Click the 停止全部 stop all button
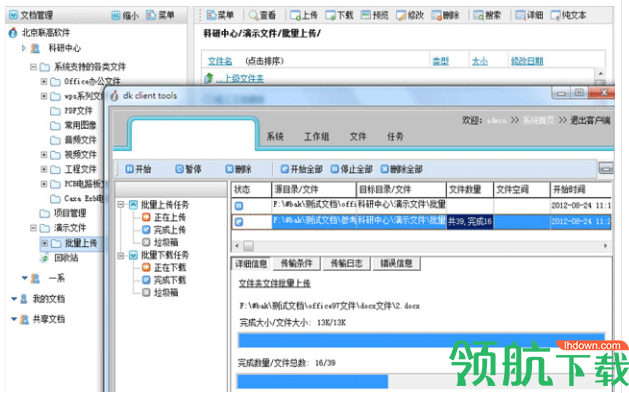This screenshot has width=629, height=393. click(x=351, y=169)
